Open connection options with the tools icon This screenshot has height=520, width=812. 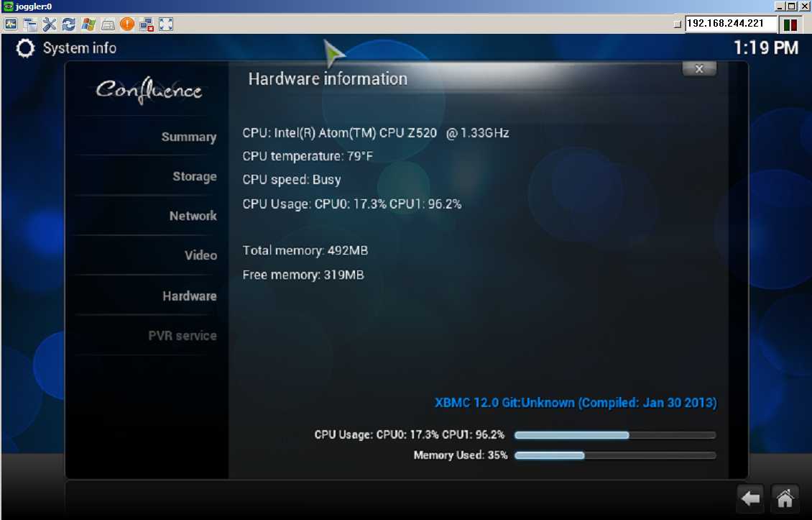(49, 24)
